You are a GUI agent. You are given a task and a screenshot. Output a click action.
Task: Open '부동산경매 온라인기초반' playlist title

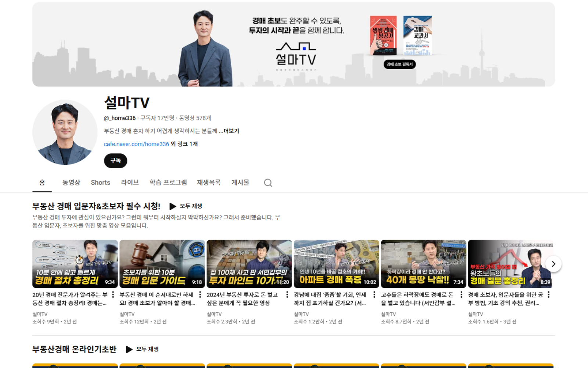tap(74, 349)
